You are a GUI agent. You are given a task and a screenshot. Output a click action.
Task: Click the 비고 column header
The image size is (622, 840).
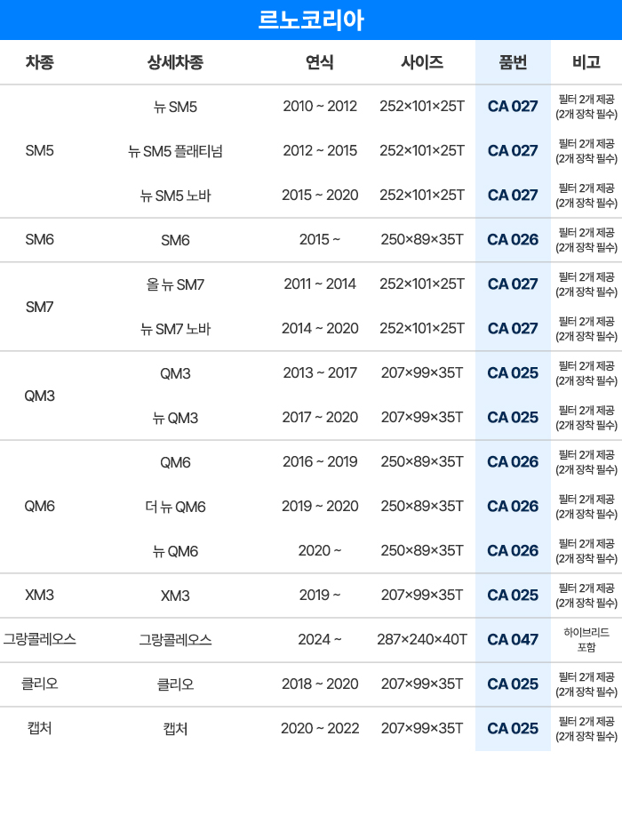click(x=586, y=62)
